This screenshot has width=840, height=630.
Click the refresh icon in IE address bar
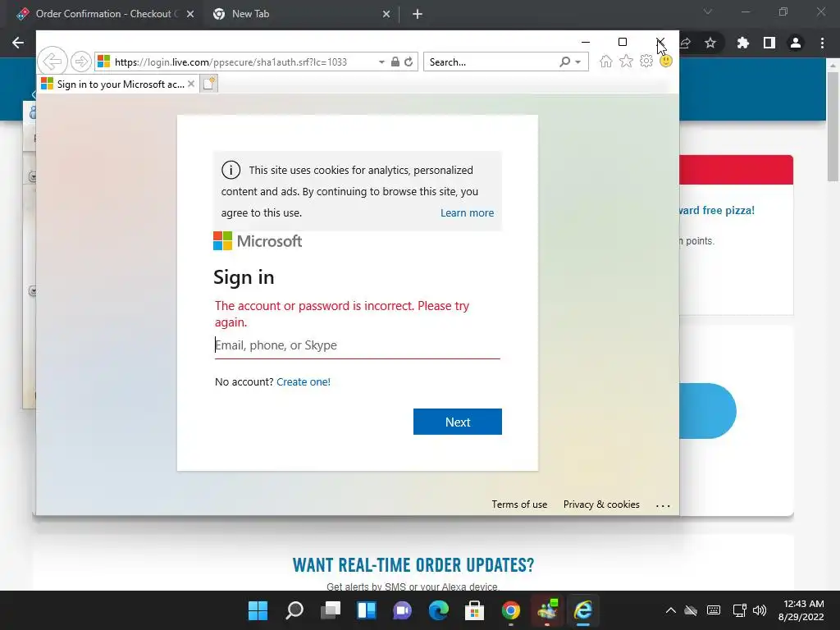(409, 62)
